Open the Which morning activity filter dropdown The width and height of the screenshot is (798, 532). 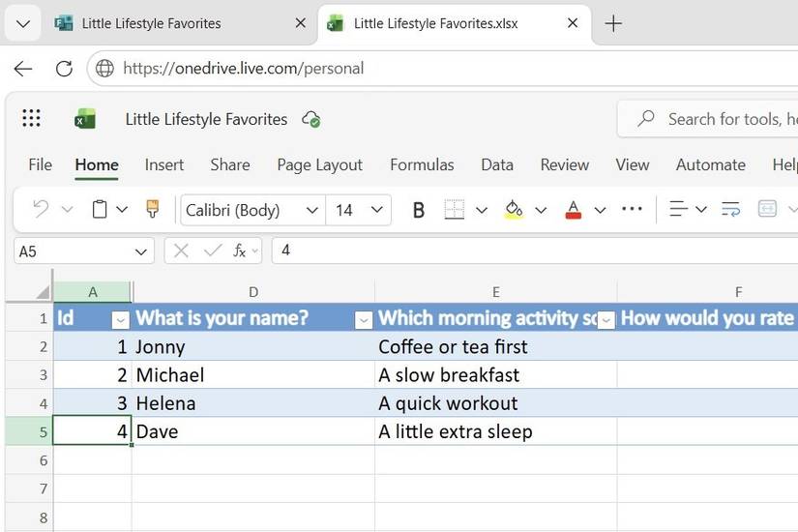point(606,320)
